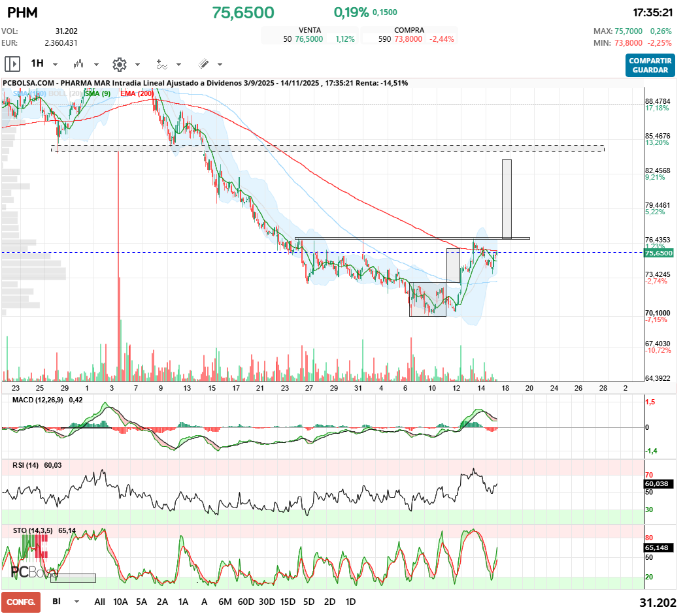Open the candlestick chart type icon
The width and height of the screenshot is (685, 616).
click(79, 64)
